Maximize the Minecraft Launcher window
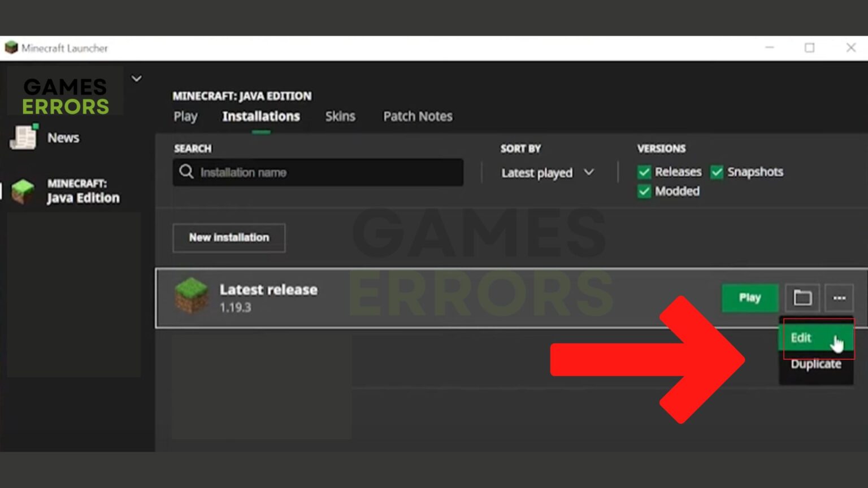868x488 pixels. coord(810,48)
